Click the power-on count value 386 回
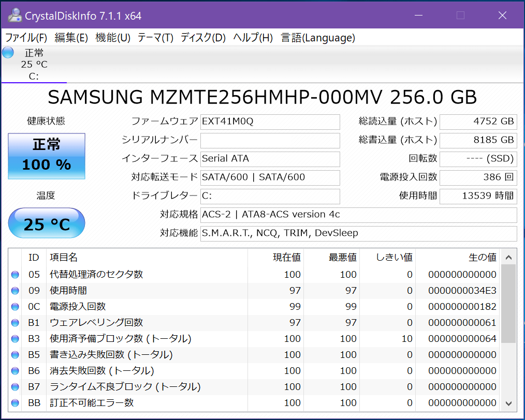This screenshot has height=420, width=525. point(478,177)
